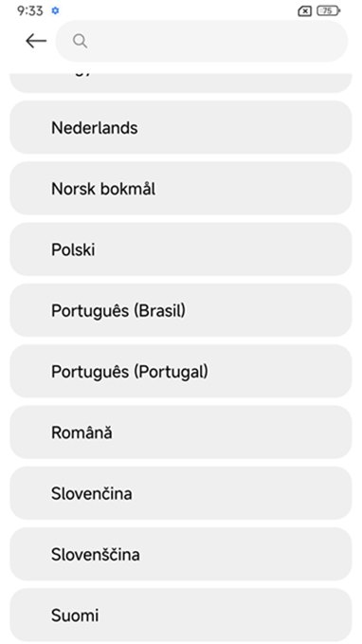This screenshot has width=362, height=644.
Task: Choose Português (Portugal) entry
Action: coord(181,371)
